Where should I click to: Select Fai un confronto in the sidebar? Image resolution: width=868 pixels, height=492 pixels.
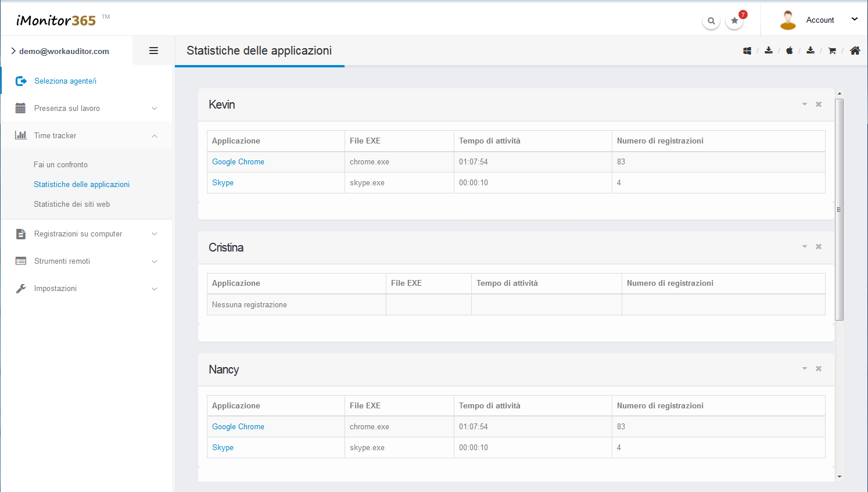point(60,164)
